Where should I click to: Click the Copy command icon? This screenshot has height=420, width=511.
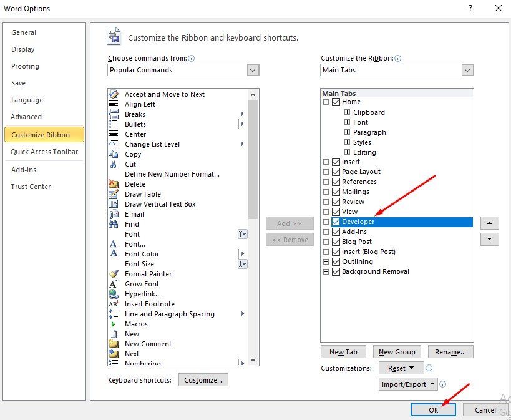pyautogui.click(x=114, y=154)
